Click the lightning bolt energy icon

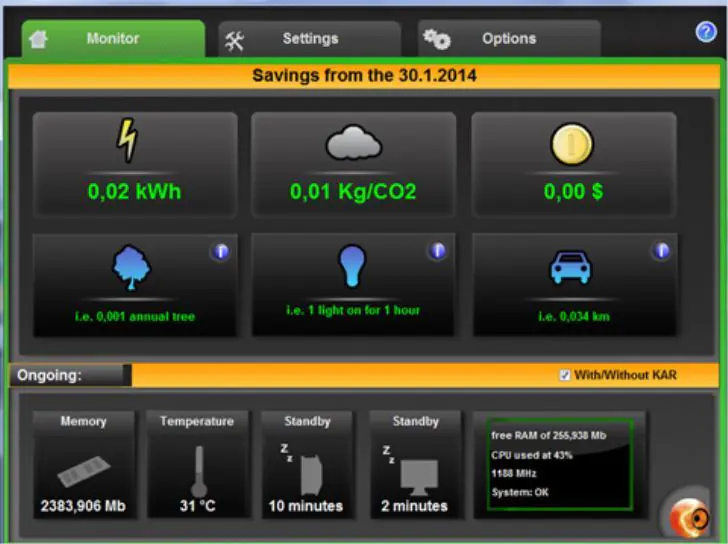[127, 141]
